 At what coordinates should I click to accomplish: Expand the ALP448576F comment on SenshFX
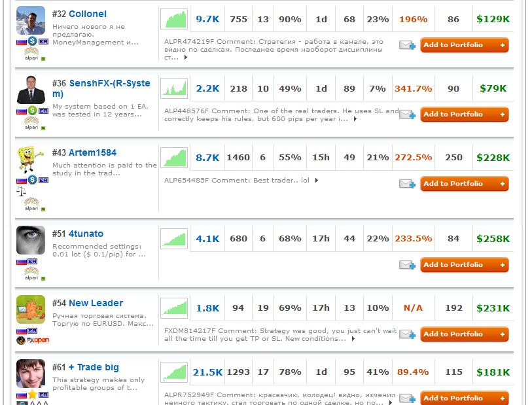tap(355, 119)
